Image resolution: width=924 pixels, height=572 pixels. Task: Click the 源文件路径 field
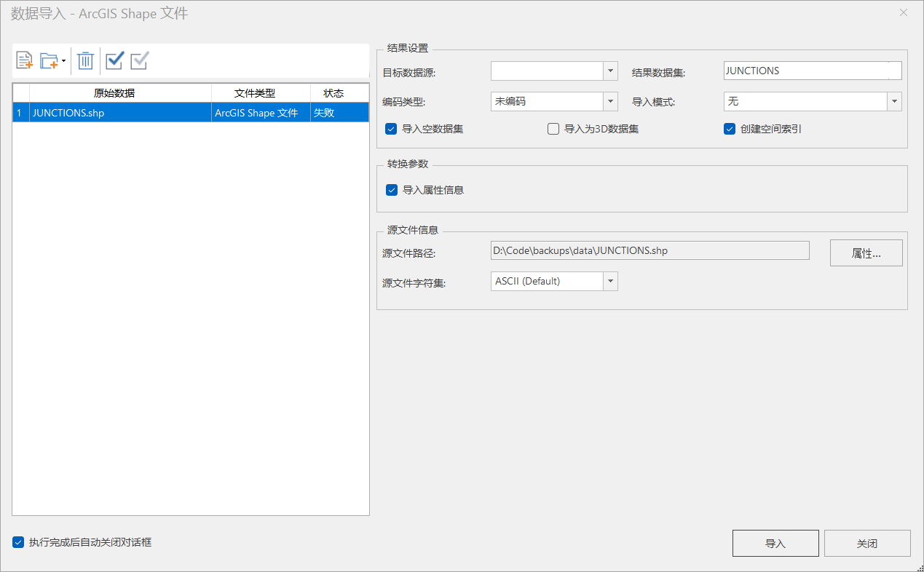pos(650,250)
